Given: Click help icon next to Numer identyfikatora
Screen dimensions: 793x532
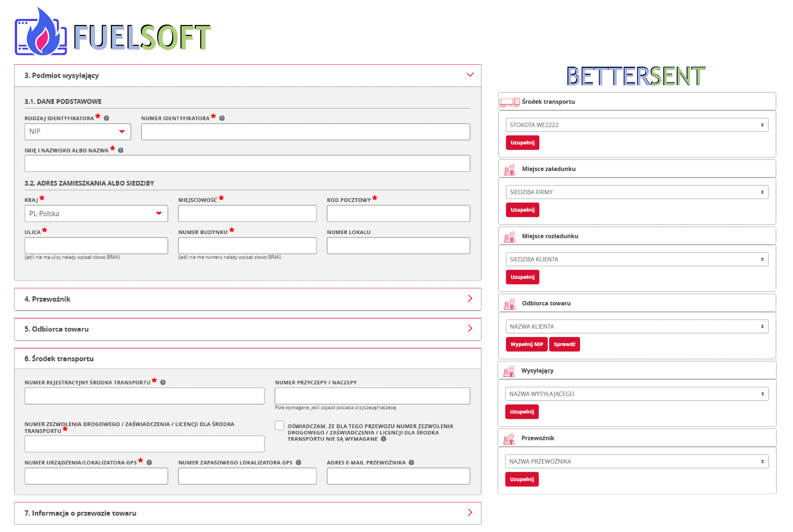Looking at the screenshot, I should (222, 118).
